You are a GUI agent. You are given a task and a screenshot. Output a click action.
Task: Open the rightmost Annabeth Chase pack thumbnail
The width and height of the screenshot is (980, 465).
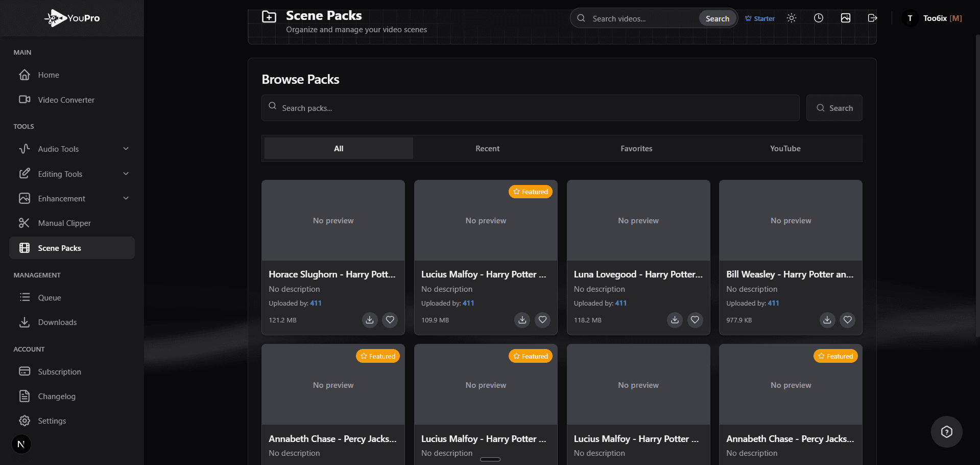pos(791,385)
